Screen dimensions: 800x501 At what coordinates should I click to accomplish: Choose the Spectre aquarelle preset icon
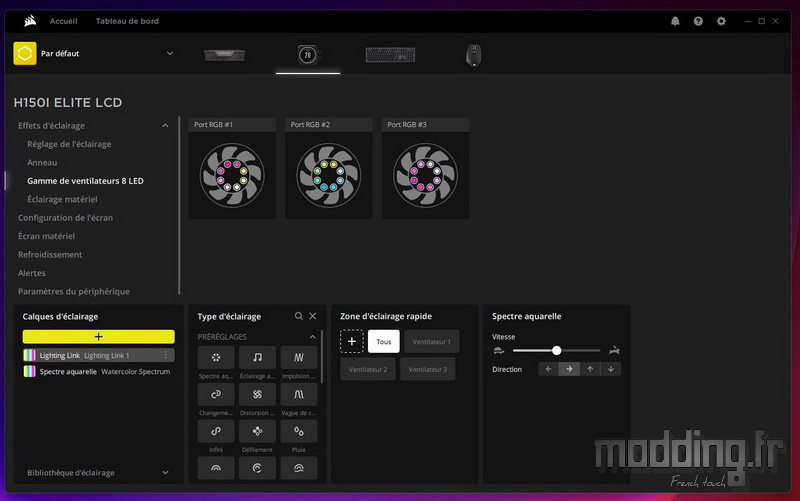tap(216, 357)
